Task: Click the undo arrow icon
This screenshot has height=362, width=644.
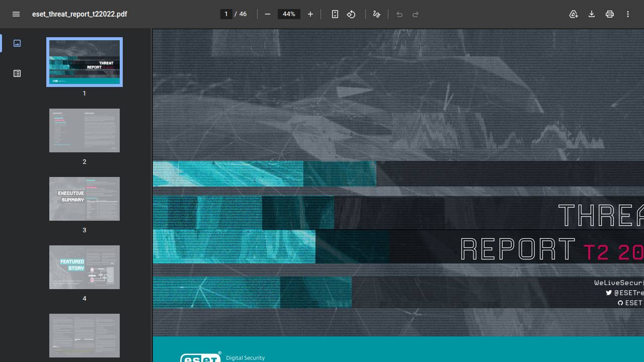Action: pyautogui.click(x=399, y=14)
